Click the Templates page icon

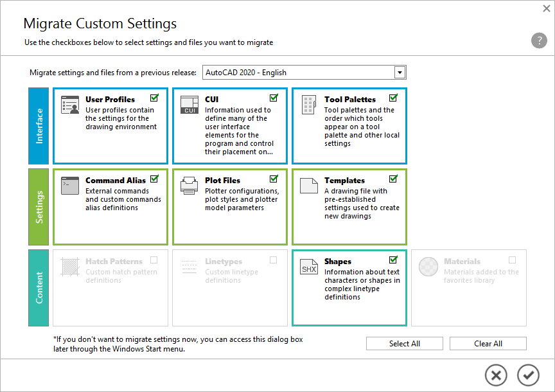[309, 186]
